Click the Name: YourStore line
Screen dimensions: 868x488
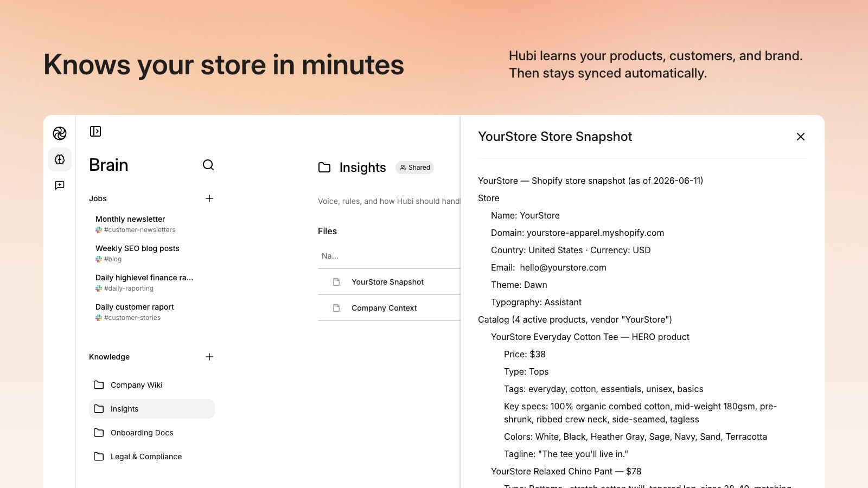pos(525,215)
